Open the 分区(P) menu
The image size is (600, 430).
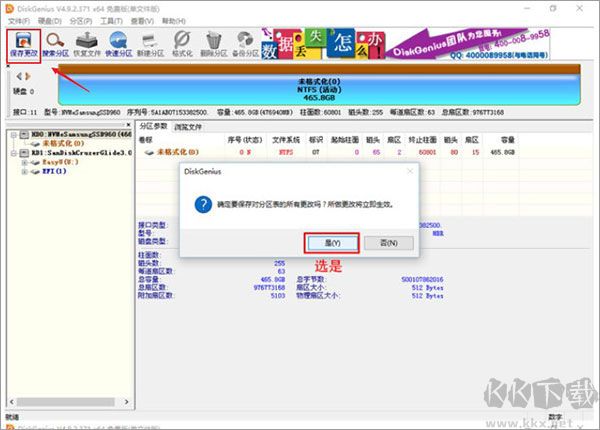(x=81, y=21)
